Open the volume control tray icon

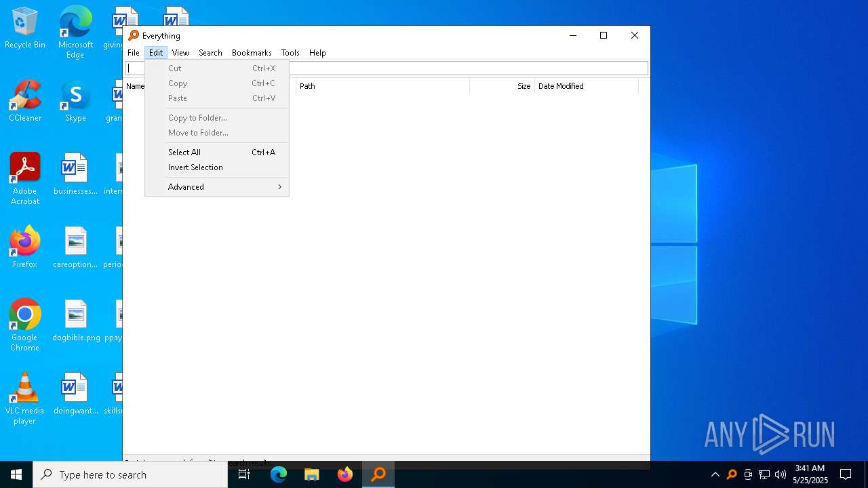point(781,474)
